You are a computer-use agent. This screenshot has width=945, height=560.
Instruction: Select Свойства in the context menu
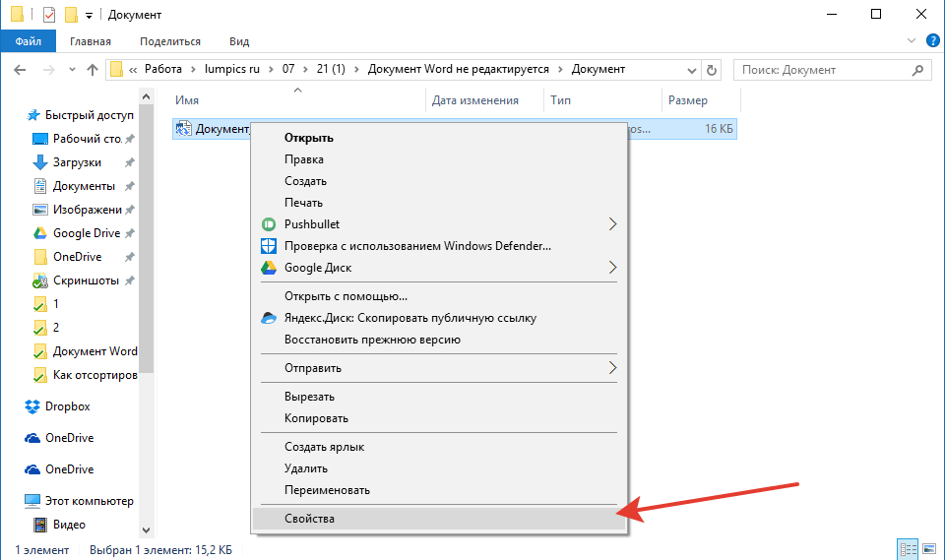point(310,519)
